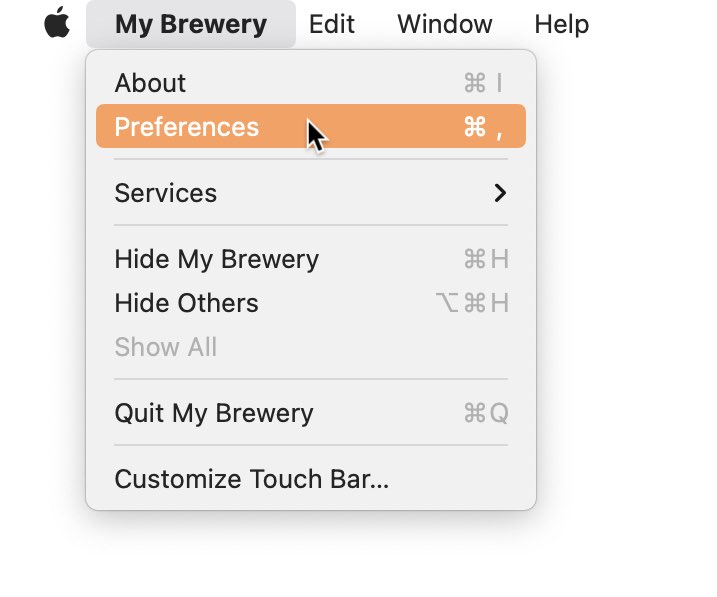The width and height of the screenshot is (717, 597).
Task: Quit My Brewery from the menu
Action: 311,413
